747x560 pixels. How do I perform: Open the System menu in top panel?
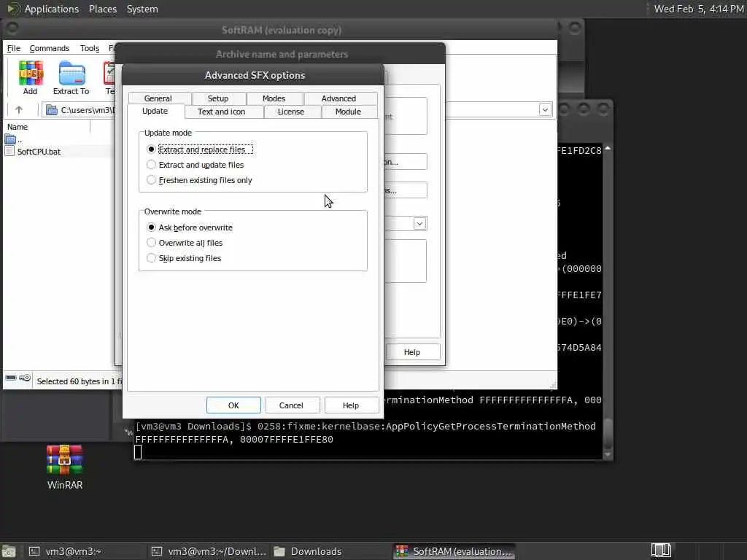(x=142, y=9)
